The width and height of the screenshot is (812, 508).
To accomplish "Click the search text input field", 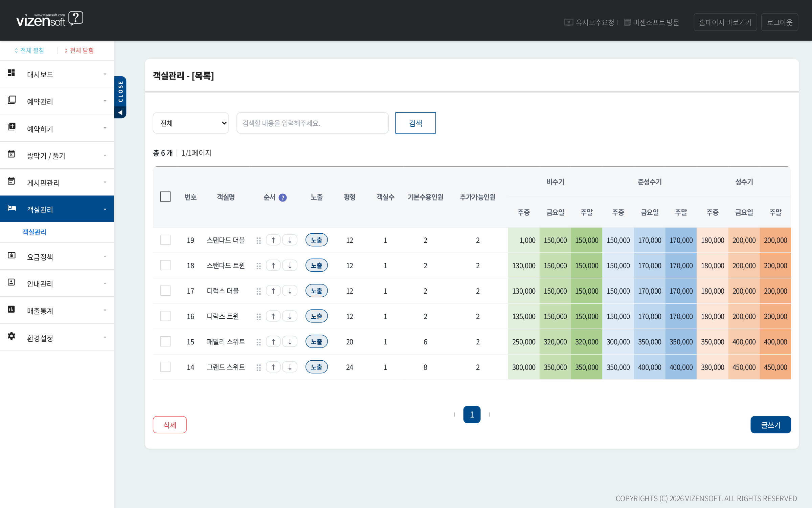I will (313, 123).
